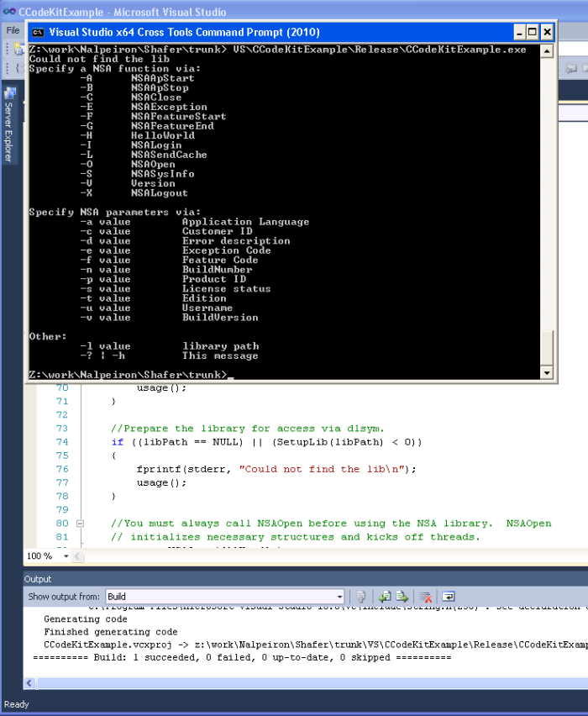This screenshot has width=588, height=716.
Task: Click the Command Prompt vertical scrollbar thumb
Action: [x=547, y=348]
